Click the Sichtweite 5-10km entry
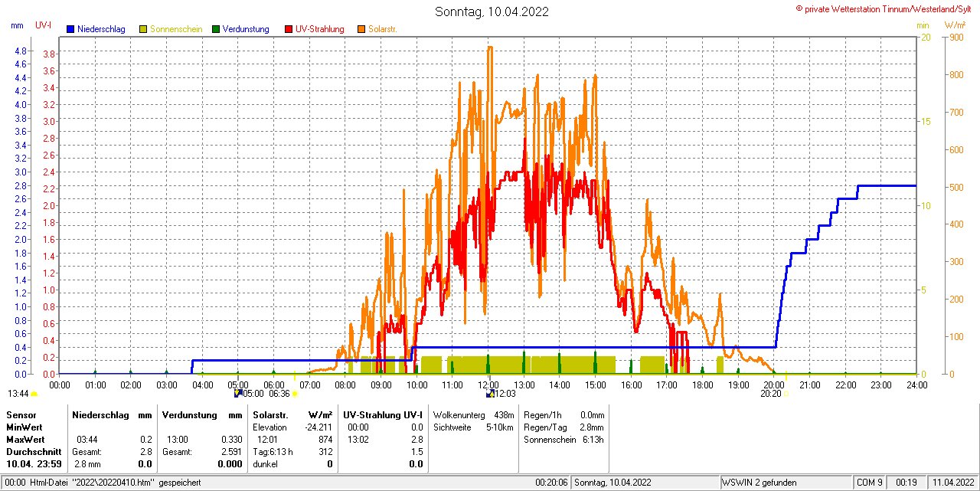This screenshot has width=980, height=491. tap(473, 427)
